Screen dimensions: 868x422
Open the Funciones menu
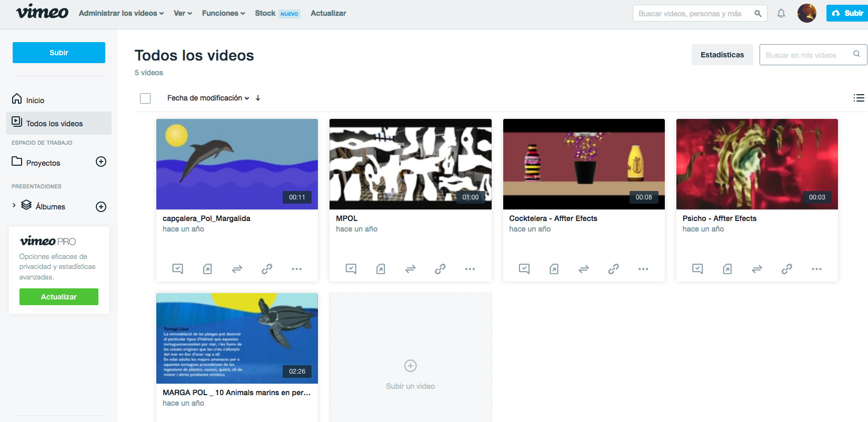223,13
